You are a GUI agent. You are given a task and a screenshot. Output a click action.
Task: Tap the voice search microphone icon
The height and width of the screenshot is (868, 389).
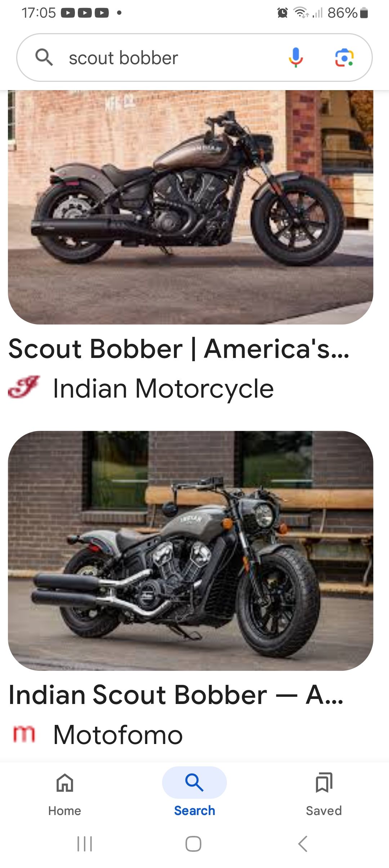click(296, 58)
